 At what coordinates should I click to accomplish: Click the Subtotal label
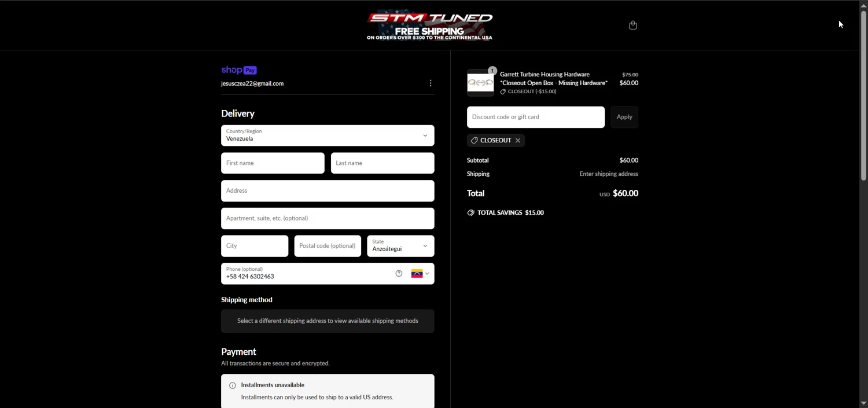coord(478,160)
